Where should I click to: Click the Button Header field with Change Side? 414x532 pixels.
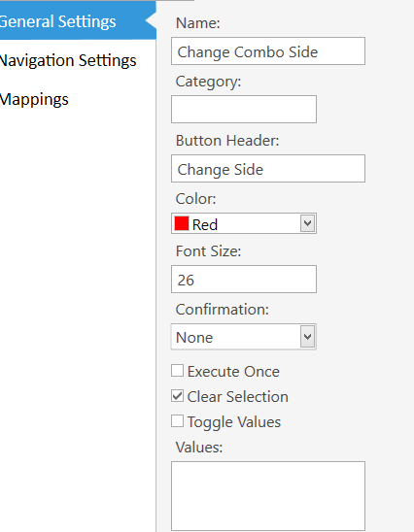coord(268,169)
